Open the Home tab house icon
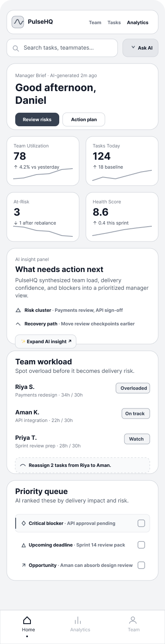 pyautogui.click(x=27, y=620)
